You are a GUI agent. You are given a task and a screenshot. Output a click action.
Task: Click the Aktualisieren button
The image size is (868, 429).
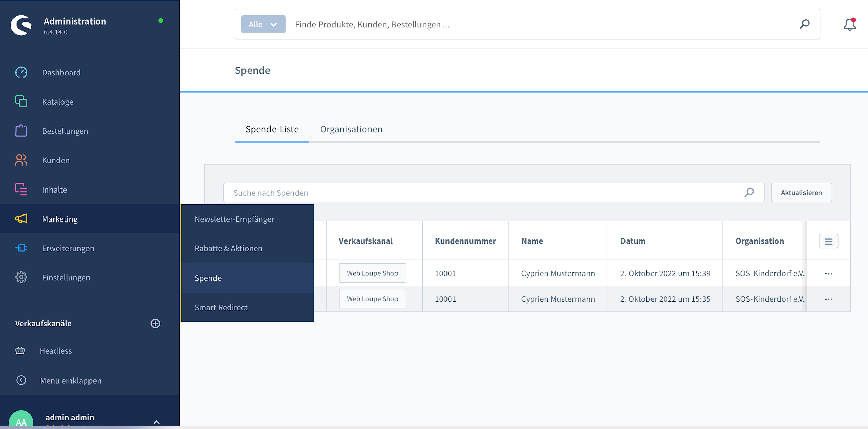(x=801, y=193)
